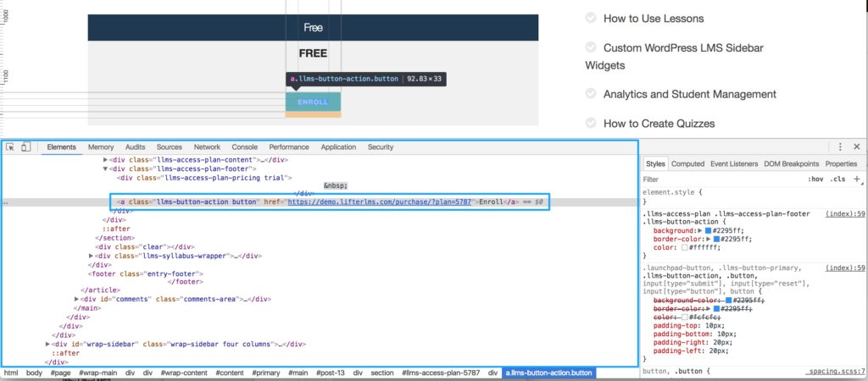
Task: Select the #post-13 breadcrumb item
Action: [330, 373]
